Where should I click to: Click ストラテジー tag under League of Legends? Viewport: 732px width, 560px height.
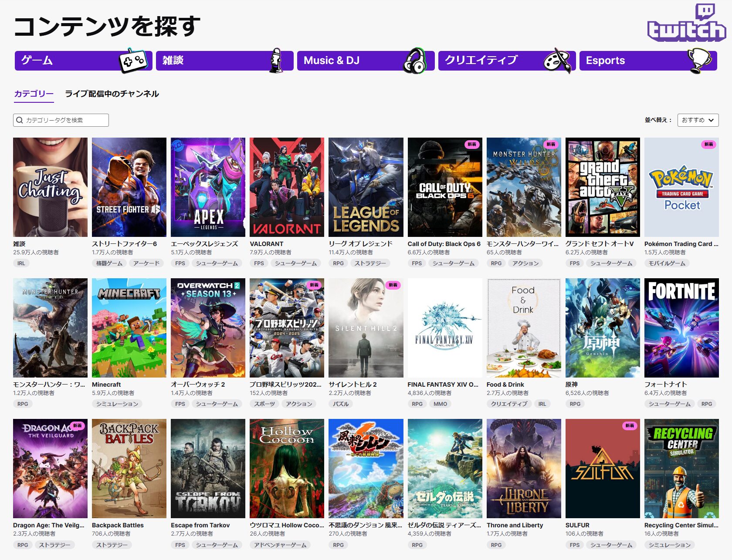click(370, 263)
